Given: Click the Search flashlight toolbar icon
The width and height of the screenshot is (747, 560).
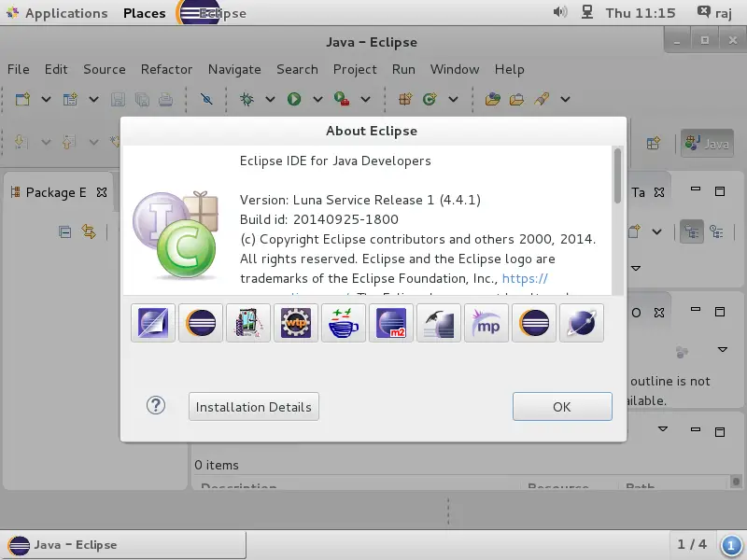Looking at the screenshot, I should point(542,99).
